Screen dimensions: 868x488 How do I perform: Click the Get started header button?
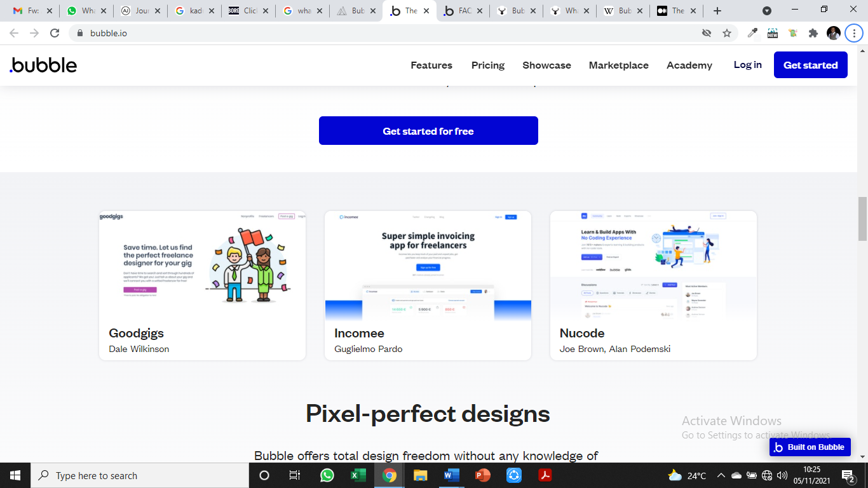coord(811,65)
